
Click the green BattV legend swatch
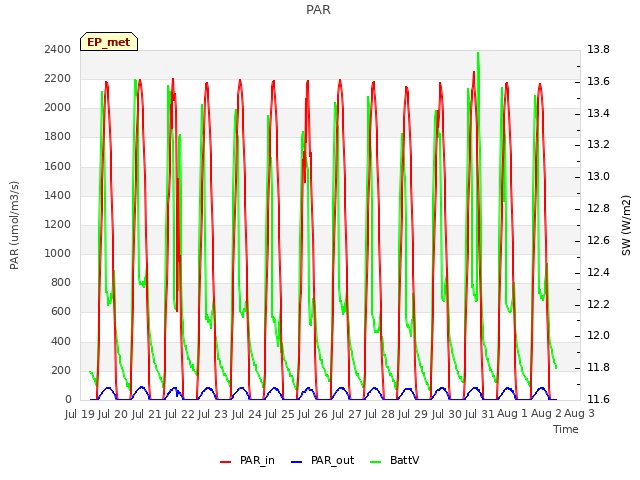coord(376,462)
